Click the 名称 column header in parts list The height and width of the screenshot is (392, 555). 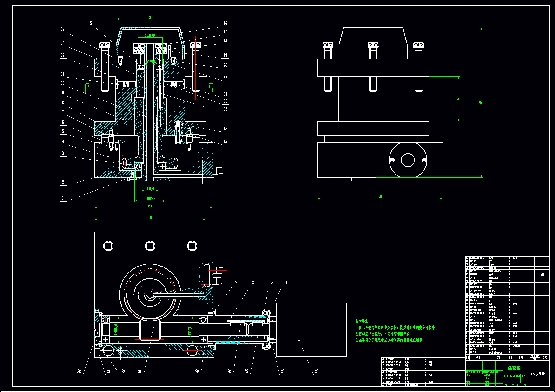[x=498, y=357]
